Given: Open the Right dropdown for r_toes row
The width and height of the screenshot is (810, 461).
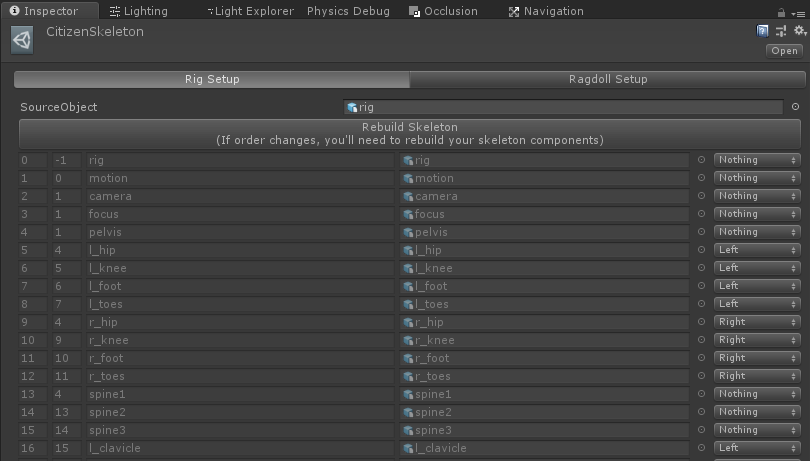Looking at the screenshot, I should 757,376.
